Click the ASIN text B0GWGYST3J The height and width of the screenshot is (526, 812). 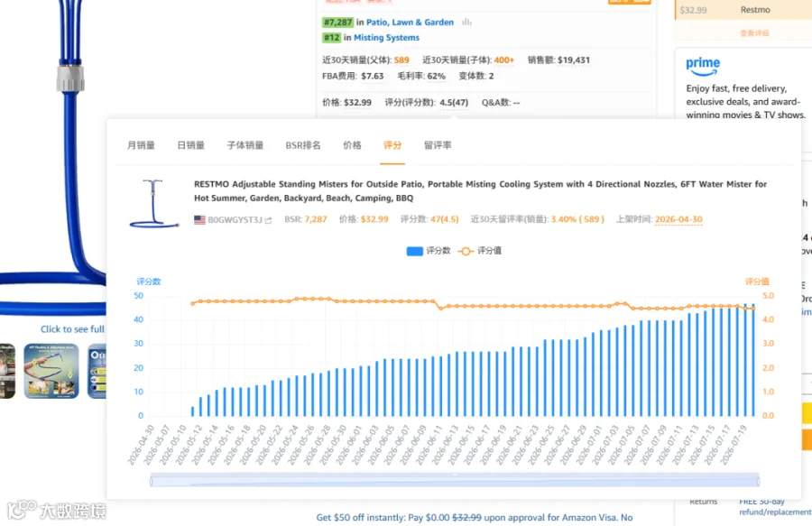point(235,220)
